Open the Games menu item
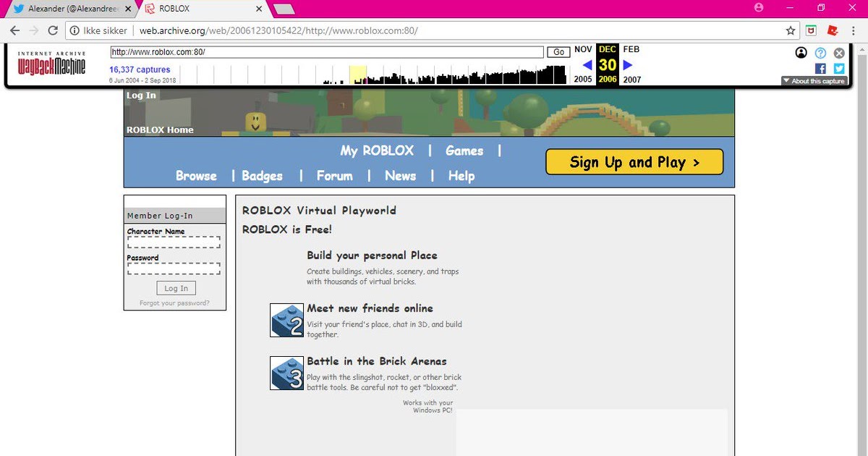Image resolution: width=868 pixels, height=456 pixels. [x=464, y=151]
